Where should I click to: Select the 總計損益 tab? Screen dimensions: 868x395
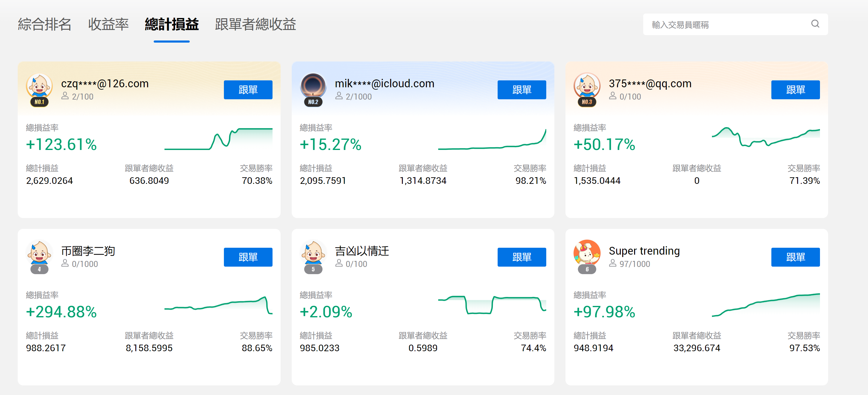pos(171,24)
